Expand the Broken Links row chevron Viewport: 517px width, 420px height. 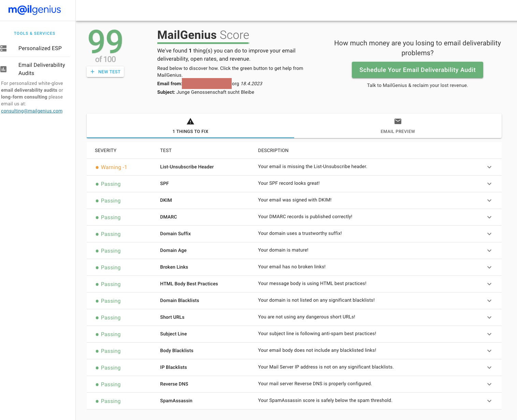[x=489, y=267]
